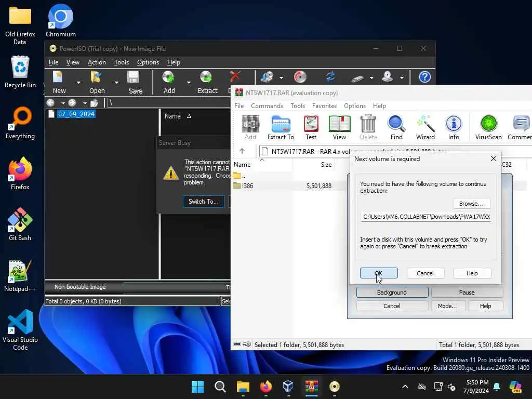Open the Notepad++ desktop shortcut
The height and width of the screenshot is (399, 532).
coord(20,275)
